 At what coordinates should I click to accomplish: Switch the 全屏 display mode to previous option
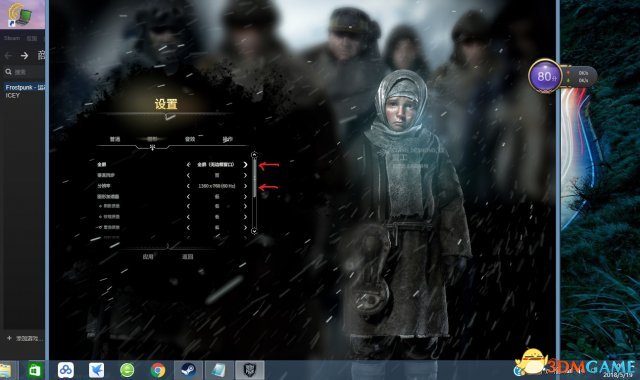(188, 164)
